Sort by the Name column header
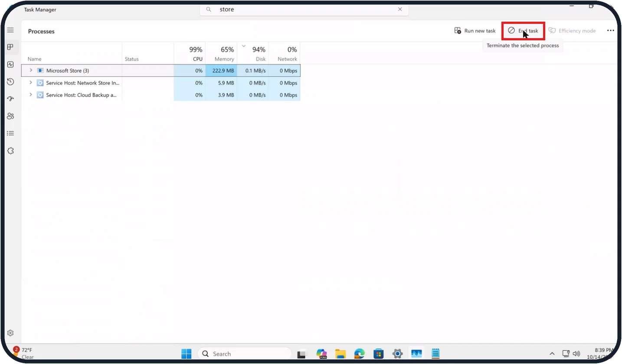622x364 pixels. coord(72,53)
